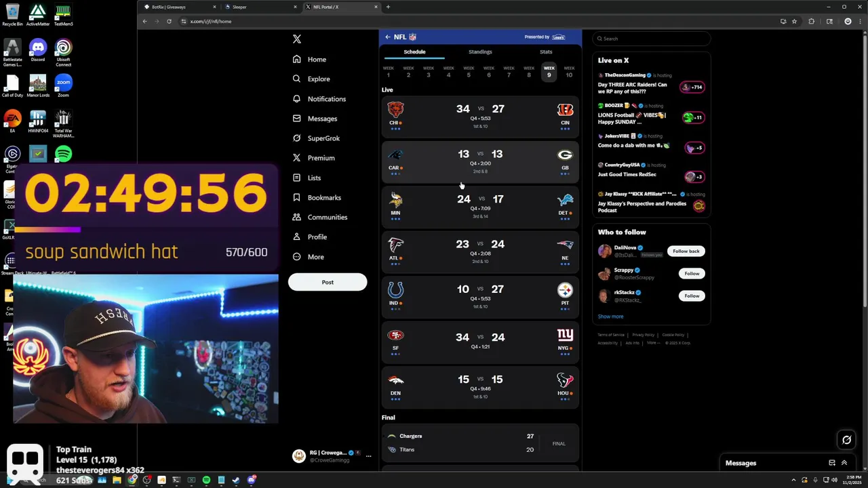Screen dimensions: 868x488
Task: Click the X search field
Action: (651, 39)
